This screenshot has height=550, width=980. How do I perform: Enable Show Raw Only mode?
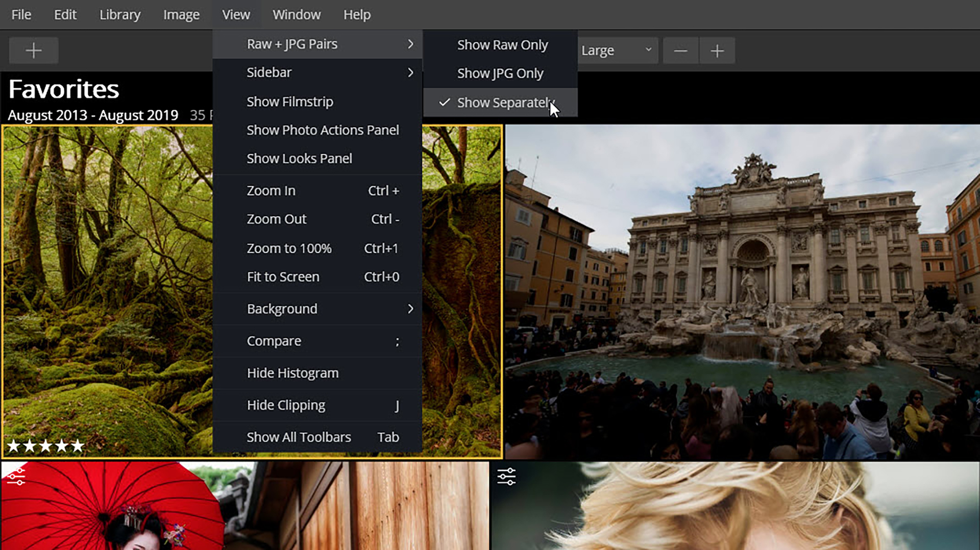(x=502, y=44)
